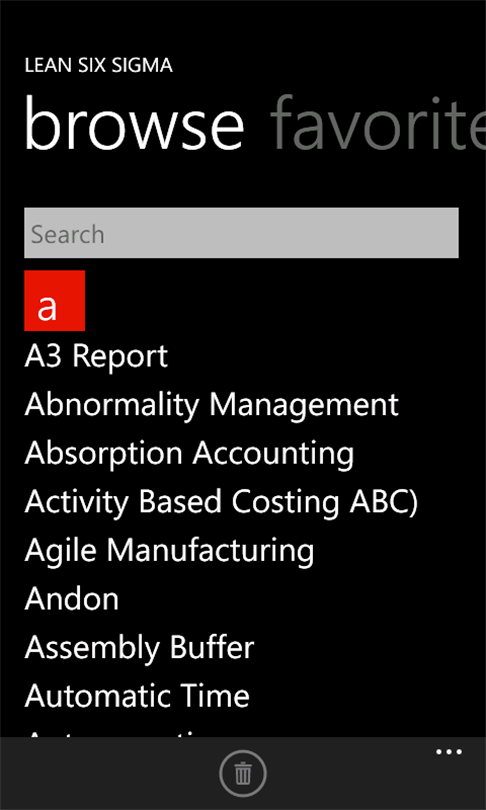The image size is (486, 810).
Task: Choose Agile Manufacturing in the glossary
Action: click(169, 550)
